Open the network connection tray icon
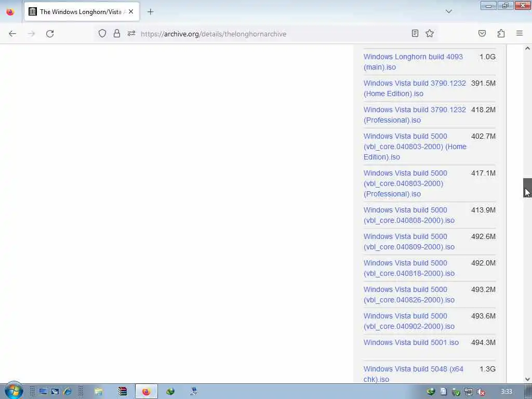 (468, 392)
